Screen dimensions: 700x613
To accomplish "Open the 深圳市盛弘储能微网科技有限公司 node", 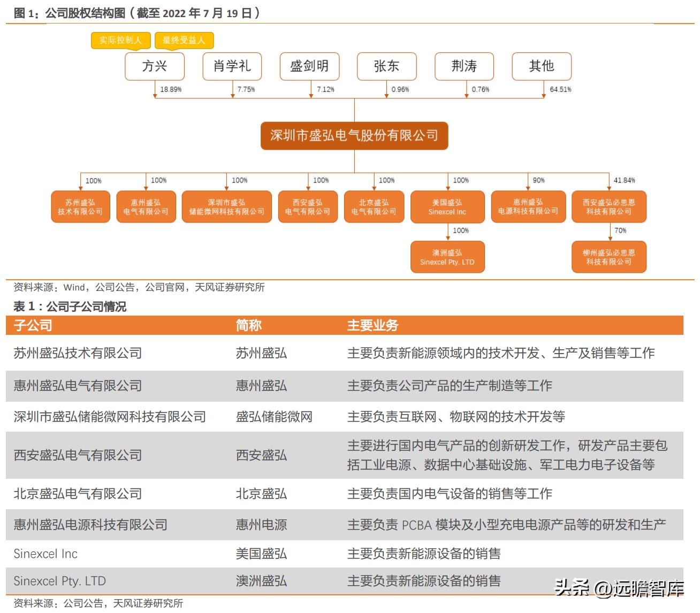I will [226, 207].
